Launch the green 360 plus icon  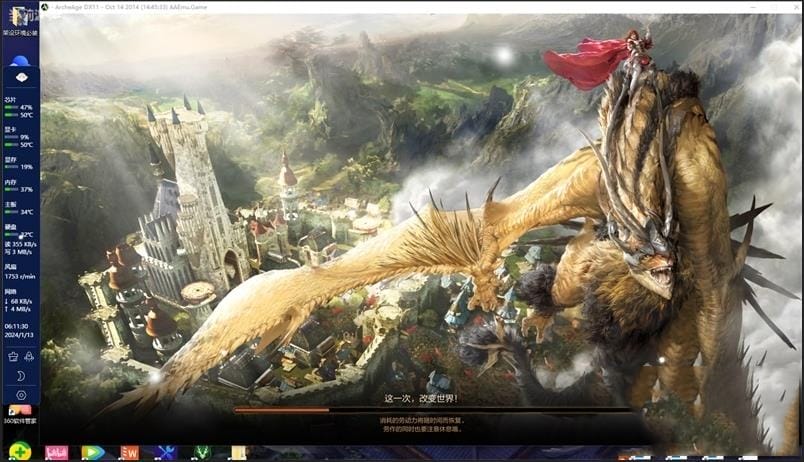[x=19, y=452]
